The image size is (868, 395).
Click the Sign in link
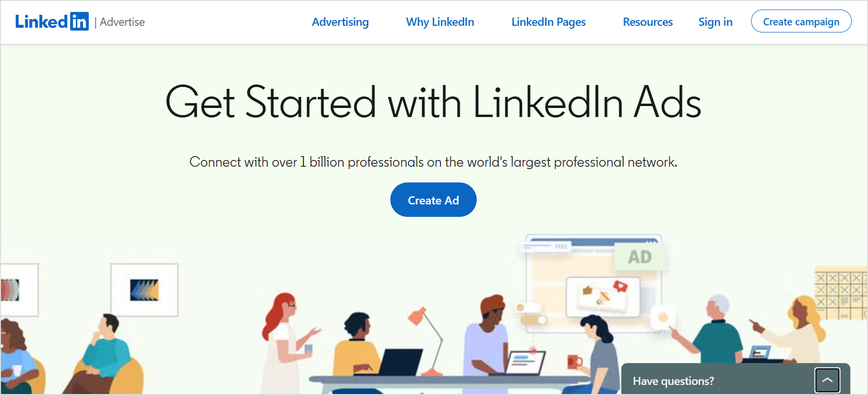point(715,22)
